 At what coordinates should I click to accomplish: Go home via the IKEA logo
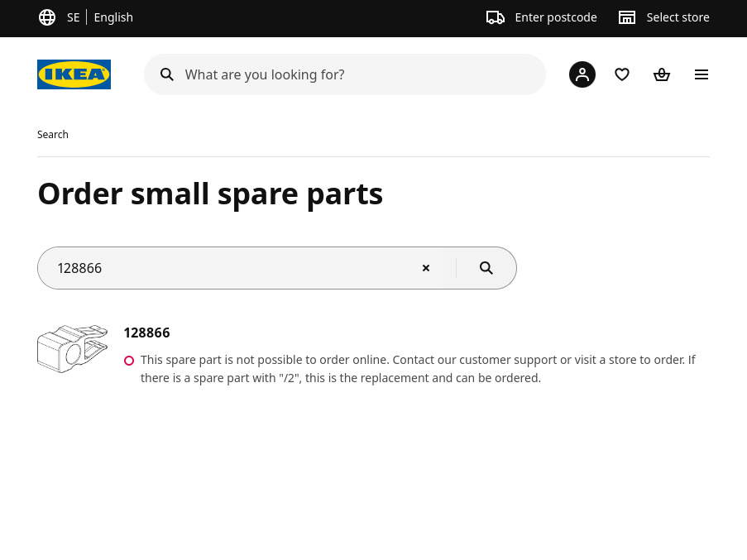click(74, 74)
